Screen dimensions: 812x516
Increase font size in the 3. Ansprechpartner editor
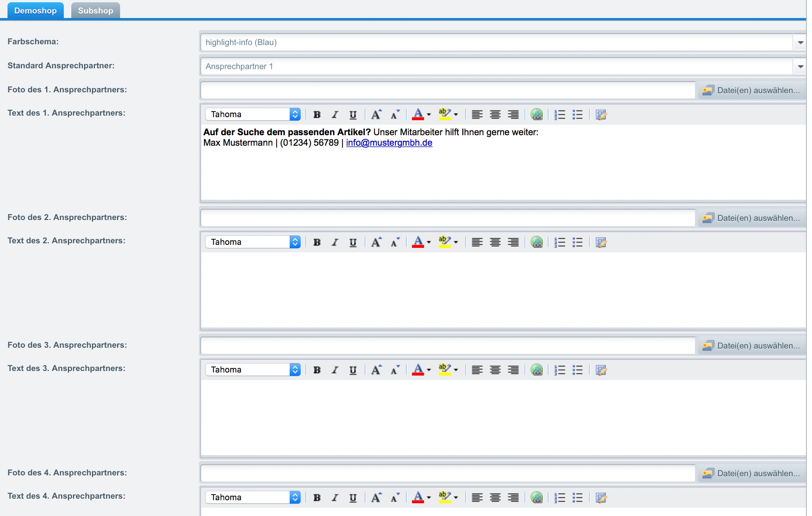tap(376, 370)
